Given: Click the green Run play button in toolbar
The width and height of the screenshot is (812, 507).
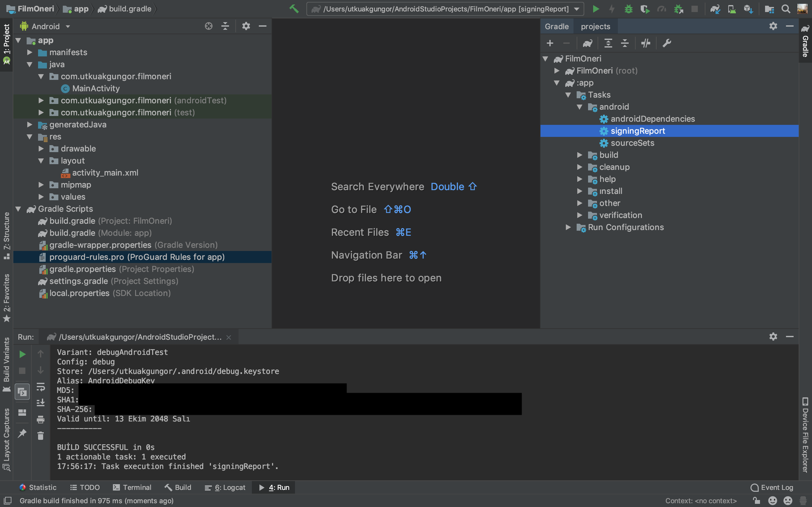Looking at the screenshot, I should [x=596, y=9].
